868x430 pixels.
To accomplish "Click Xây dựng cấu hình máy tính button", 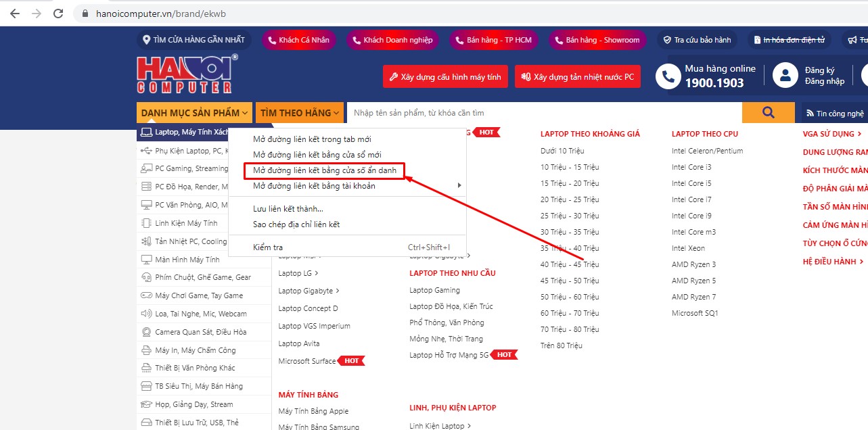I will coord(444,77).
